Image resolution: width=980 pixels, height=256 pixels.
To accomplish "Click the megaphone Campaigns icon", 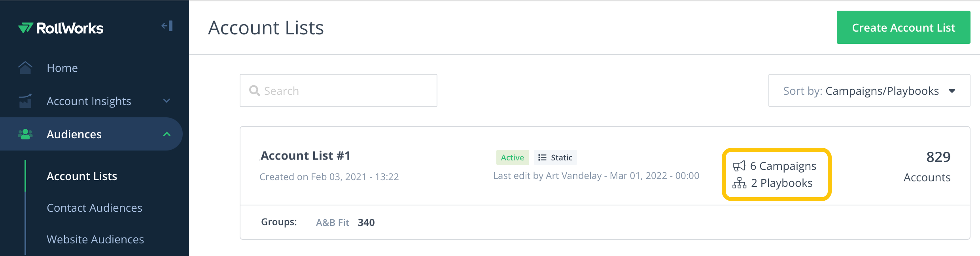I will tap(739, 166).
